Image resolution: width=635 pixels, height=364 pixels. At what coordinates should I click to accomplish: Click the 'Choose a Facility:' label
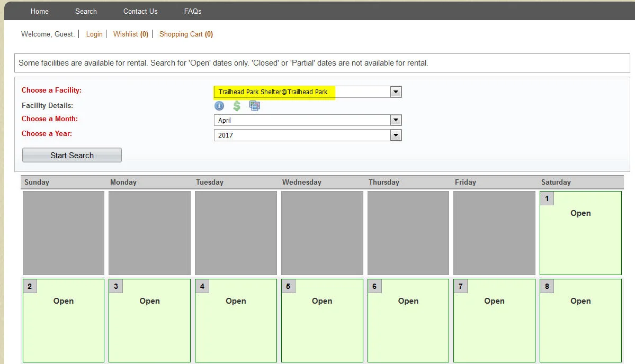click(51, 90)
